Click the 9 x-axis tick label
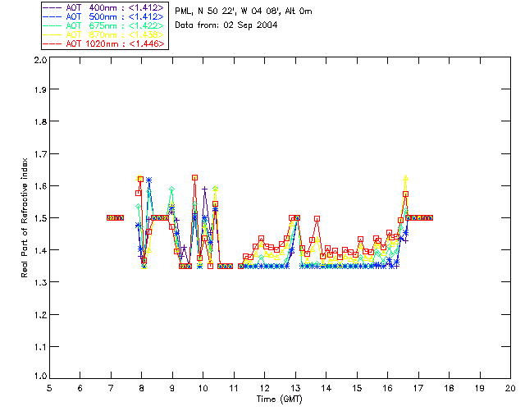 pyautogui.click(x=172, y=388)
